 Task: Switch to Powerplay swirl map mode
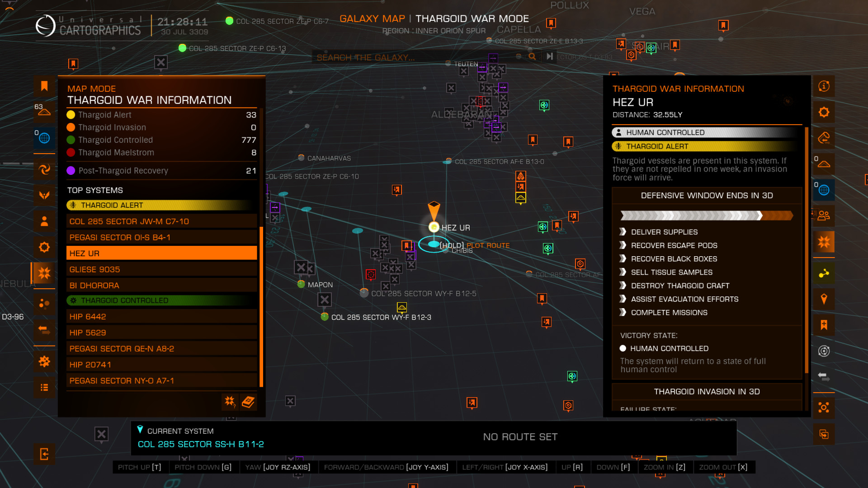click(x=44, y=169)
